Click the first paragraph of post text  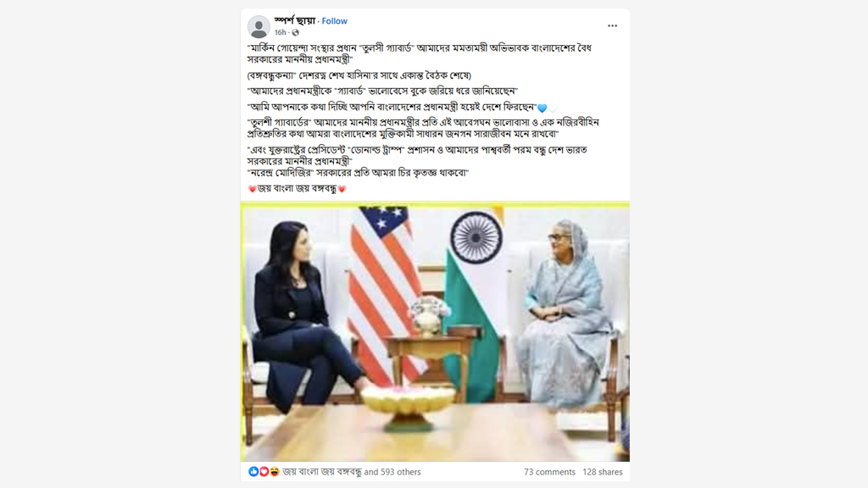[x=419, y=53]
